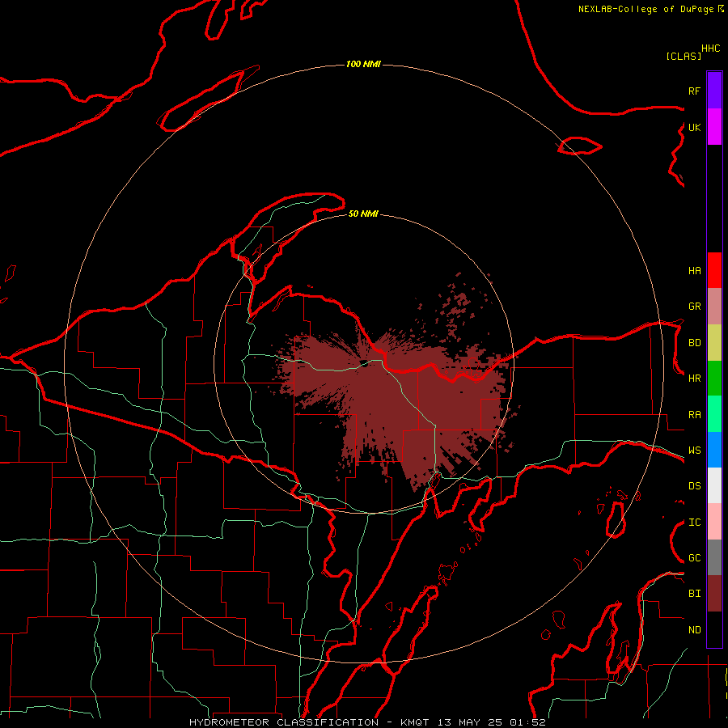The height and width of the screenshot is (728, 728).
Task: Click the WS blue legend swatch
Action: 714,450
